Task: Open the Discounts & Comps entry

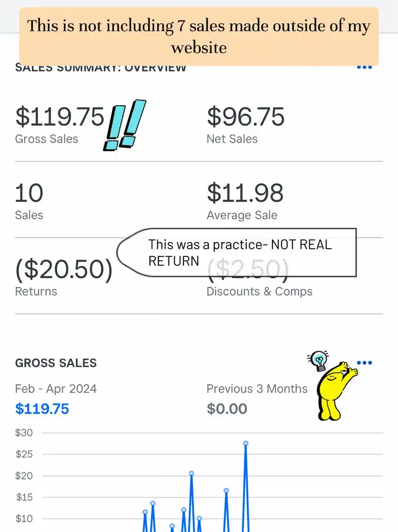Action: pos(259,291)
